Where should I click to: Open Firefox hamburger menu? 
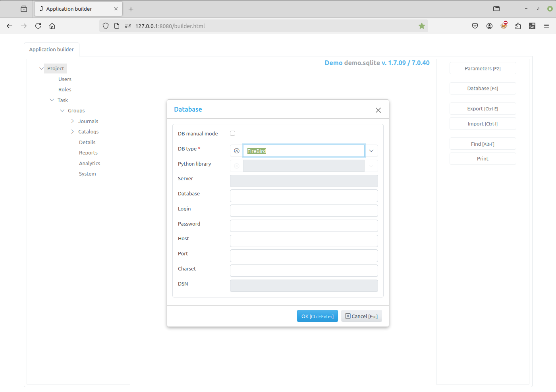pos(546,26)
